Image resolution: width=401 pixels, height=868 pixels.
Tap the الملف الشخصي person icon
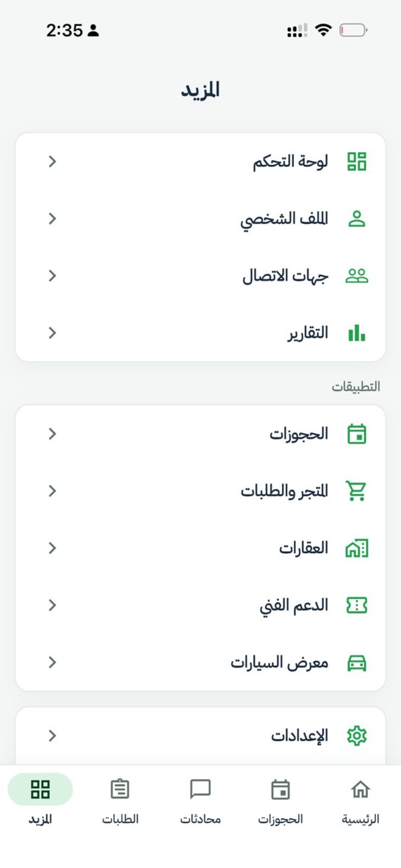357,219
